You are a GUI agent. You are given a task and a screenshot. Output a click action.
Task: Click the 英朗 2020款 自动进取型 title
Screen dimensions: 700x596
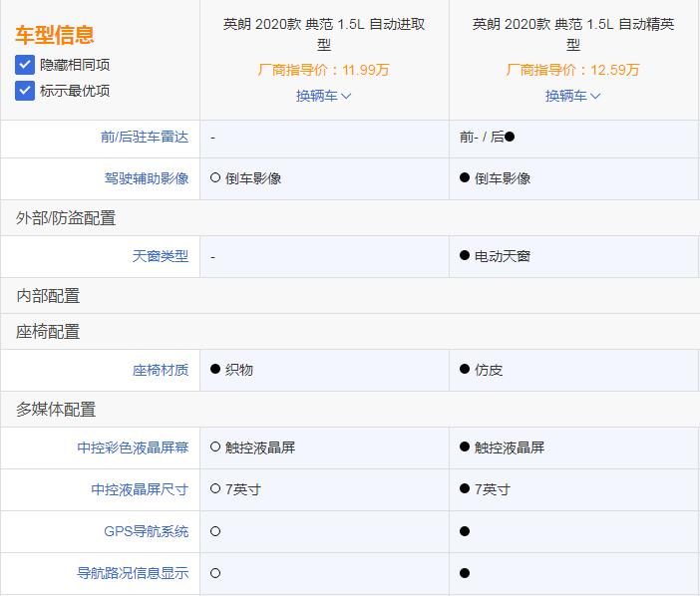[x=324, y=34]
